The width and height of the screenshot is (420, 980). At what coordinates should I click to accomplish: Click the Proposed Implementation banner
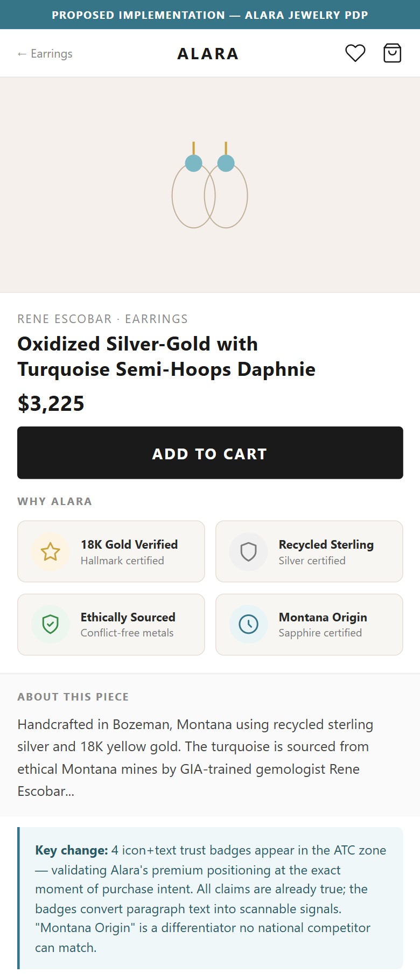[x=210, y=15]
